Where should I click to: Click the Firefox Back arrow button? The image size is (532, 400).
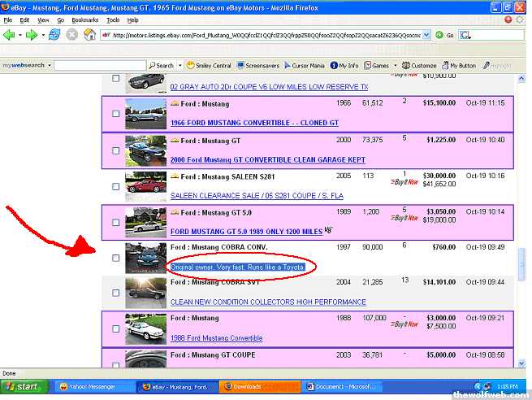point(11,36)
